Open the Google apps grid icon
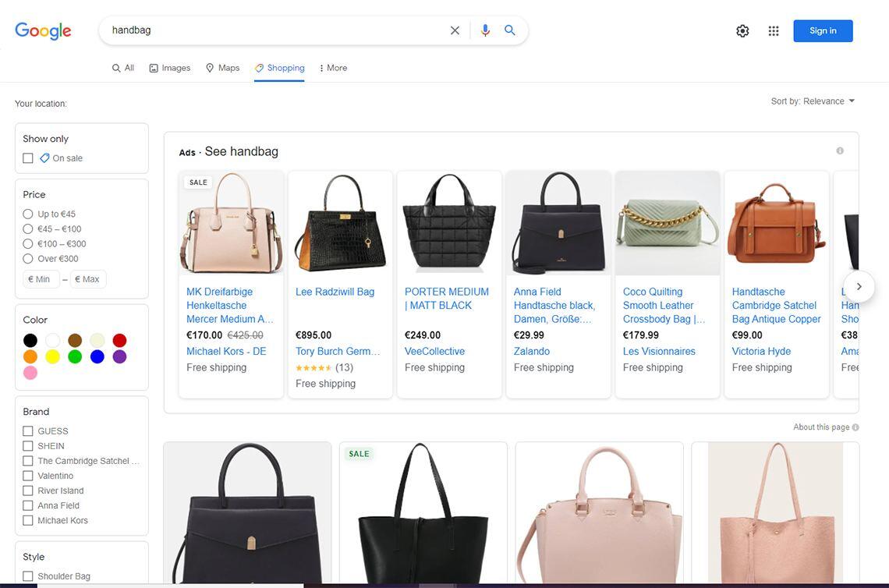Screen dimensions: 889x588 pos(774,31)
